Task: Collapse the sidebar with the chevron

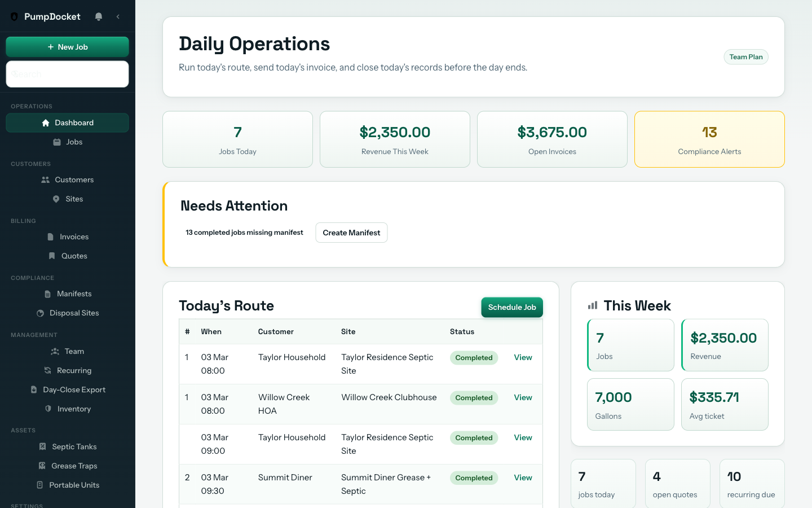Action: (118, 16)
